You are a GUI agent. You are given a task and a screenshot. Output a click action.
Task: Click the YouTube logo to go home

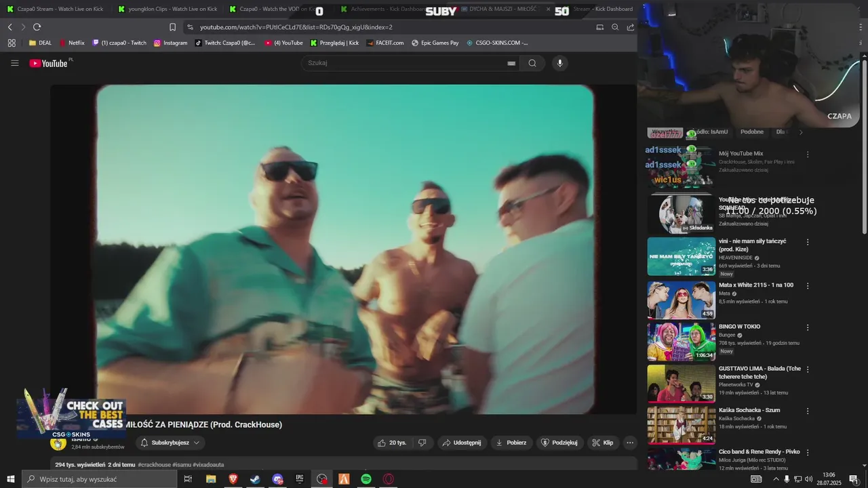pyautogui.click(x=49, y=63)
